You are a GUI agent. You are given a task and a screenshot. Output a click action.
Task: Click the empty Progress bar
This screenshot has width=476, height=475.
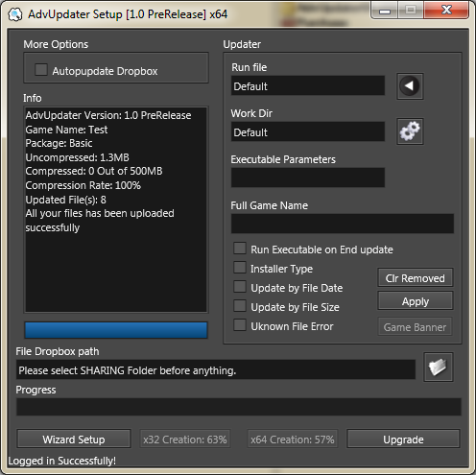click(239, 407)
